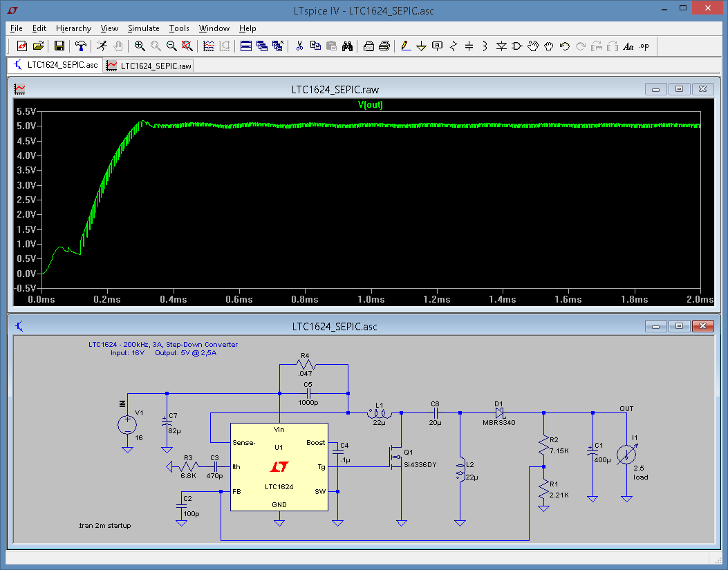
Task: Click the load current source I1
Action: tap(626, 455)
